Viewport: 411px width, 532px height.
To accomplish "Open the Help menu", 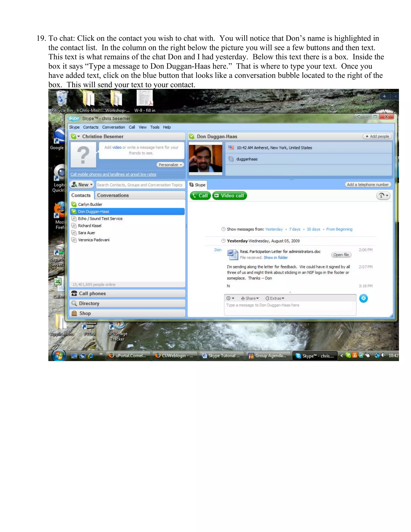I will tap(167, 127).
